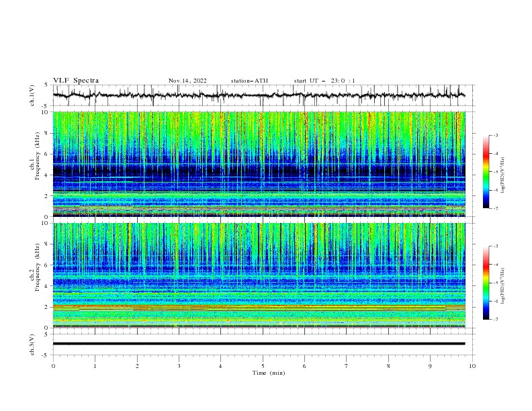532x411 pixels.
Task: Click the "6" kHz tick of ch.2 axis
Action: (47, 265)
